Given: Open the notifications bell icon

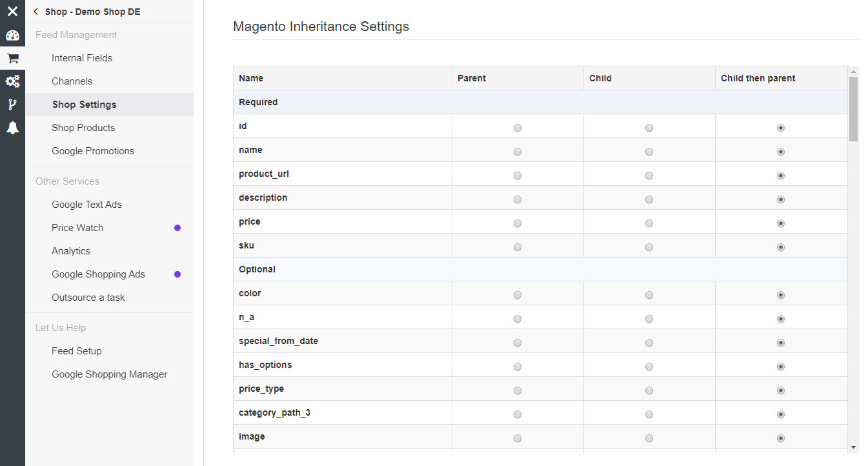Looking at the screenshot, I should coord(12,128).
